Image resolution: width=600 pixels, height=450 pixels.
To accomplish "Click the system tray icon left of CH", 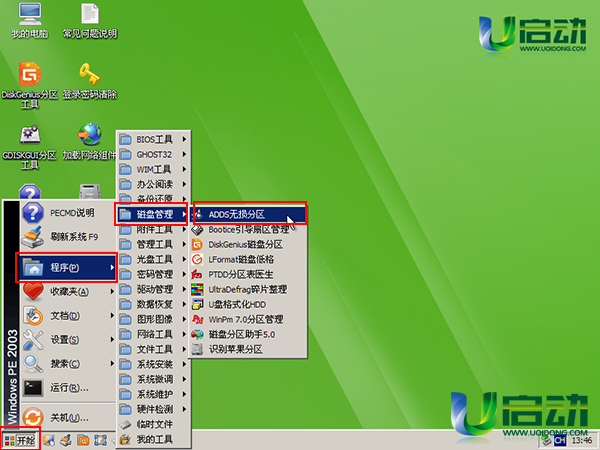I will tap(547, 441).
